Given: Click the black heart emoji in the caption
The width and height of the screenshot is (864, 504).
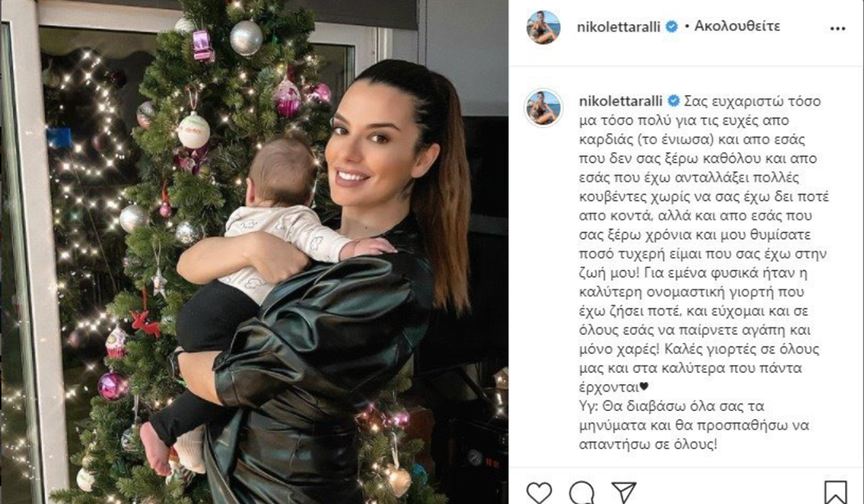Looking at the screenshot, I should click(644, 387).
